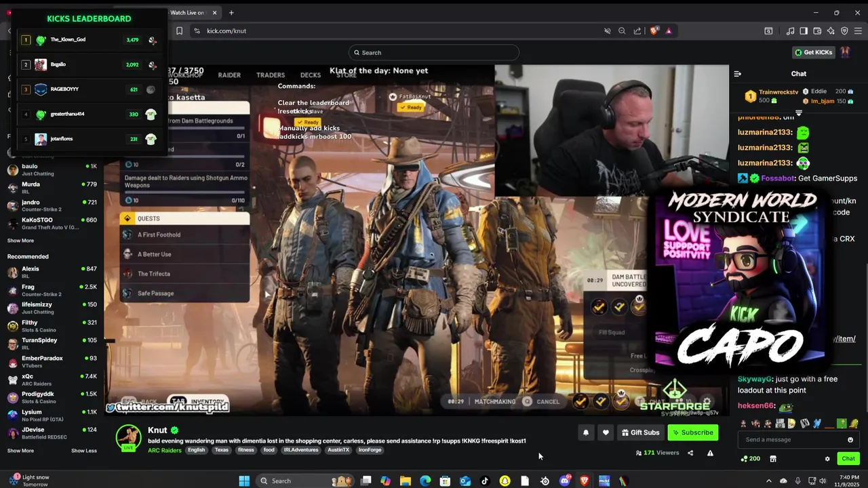The image size is (868, 488).
Task: Click the share stream icon
Action: pos(690,453)
